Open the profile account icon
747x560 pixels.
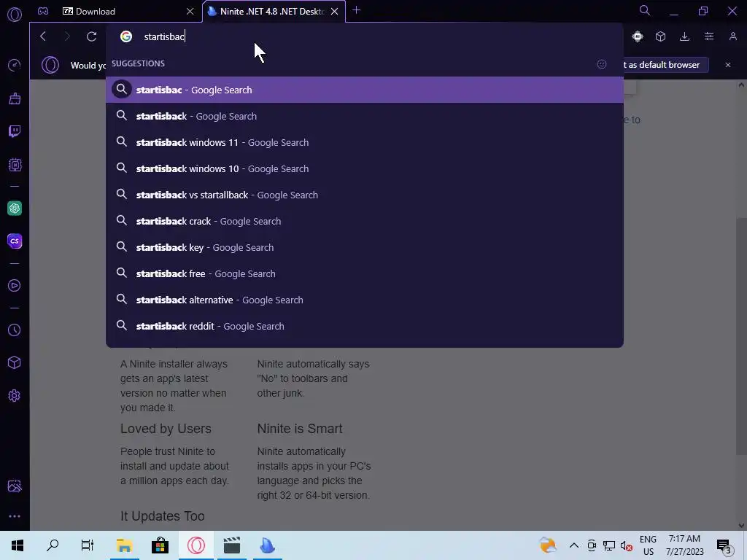point(732,36)
